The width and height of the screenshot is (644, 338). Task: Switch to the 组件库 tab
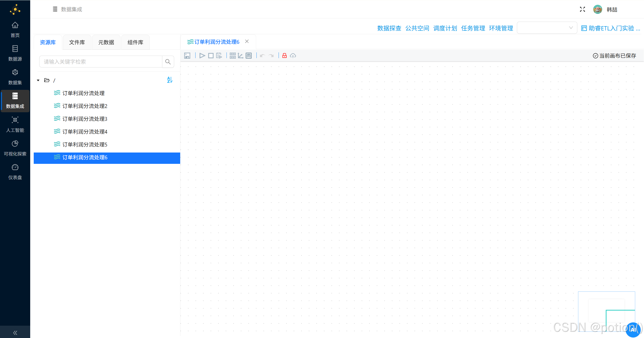click(135, 42)
